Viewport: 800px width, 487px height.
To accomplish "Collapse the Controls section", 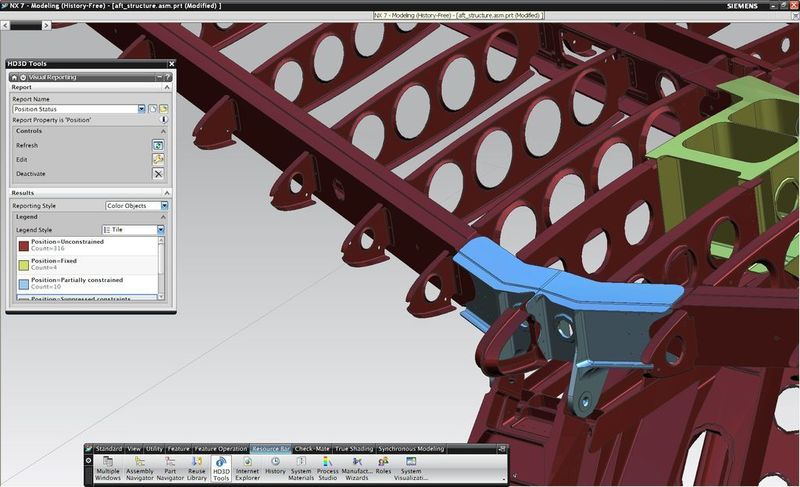I will coord(166,131).
